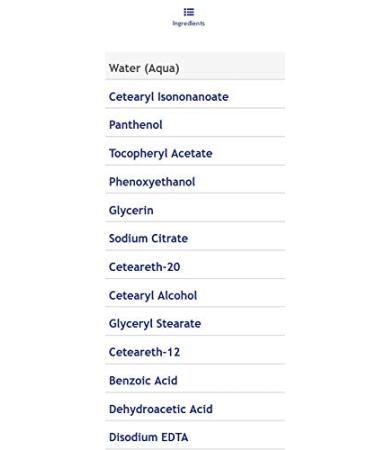Open Ceteareth-20 ingredient page
Screen dimensions: 375x450
click(x=144, y=267)
